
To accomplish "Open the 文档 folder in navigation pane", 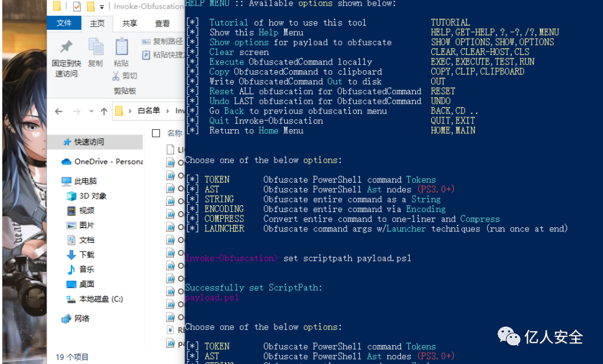I will coord(81,240).
